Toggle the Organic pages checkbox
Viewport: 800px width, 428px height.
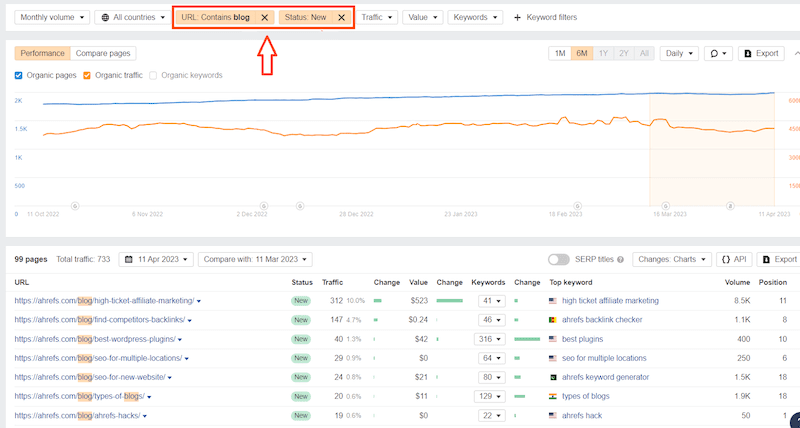point(18,75)
